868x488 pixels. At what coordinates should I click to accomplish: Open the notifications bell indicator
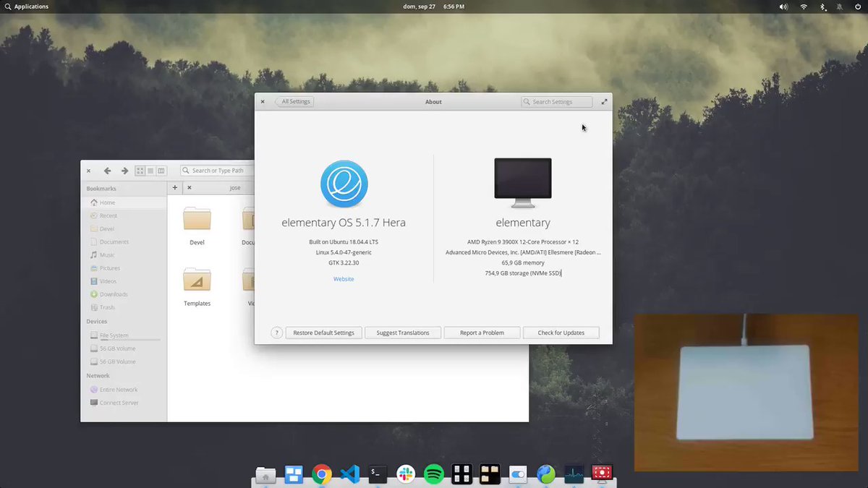point(840,7)
